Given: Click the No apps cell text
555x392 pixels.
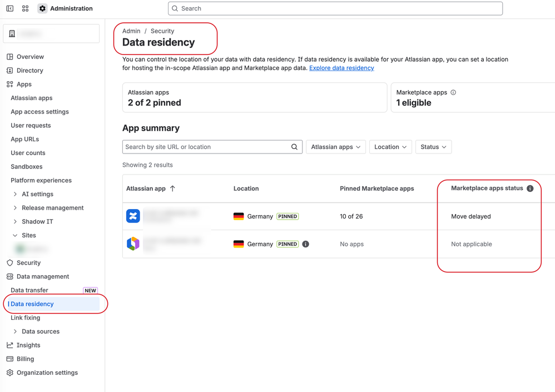Looking at the screenshot, I should click(352, 244).
